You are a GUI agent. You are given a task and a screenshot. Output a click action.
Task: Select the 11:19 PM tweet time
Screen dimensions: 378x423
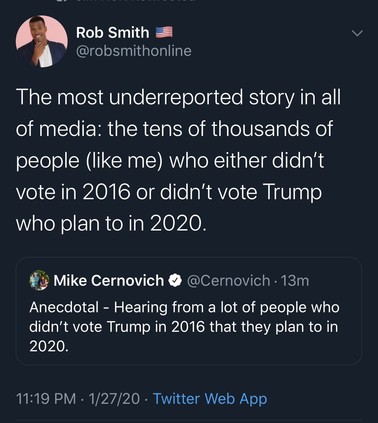pyautogui.click(x=46, y=399)
